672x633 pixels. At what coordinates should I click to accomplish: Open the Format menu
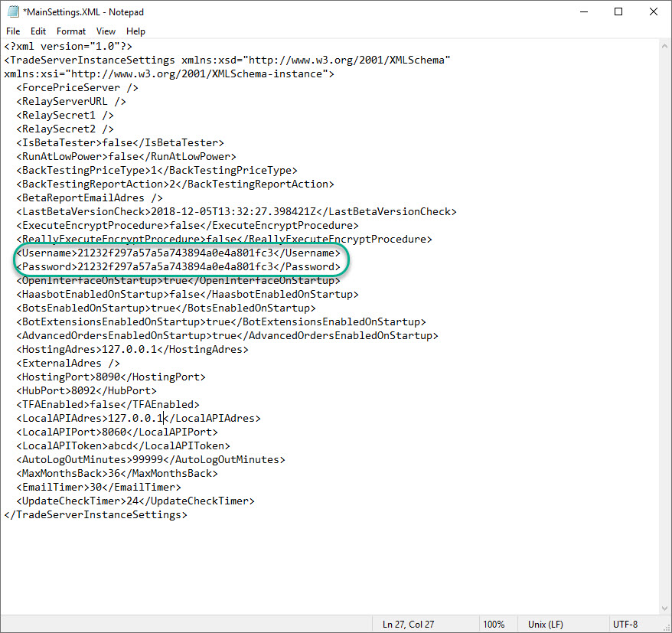[71, 31]
